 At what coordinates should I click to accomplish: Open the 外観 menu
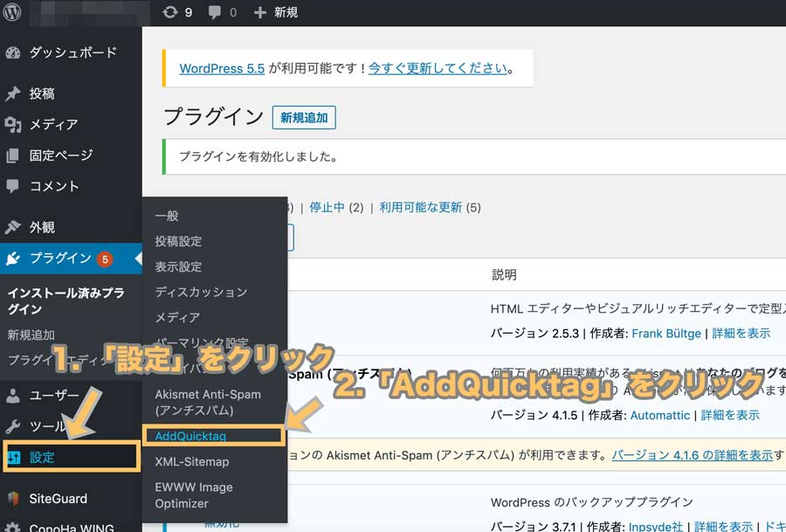(42, 227)
